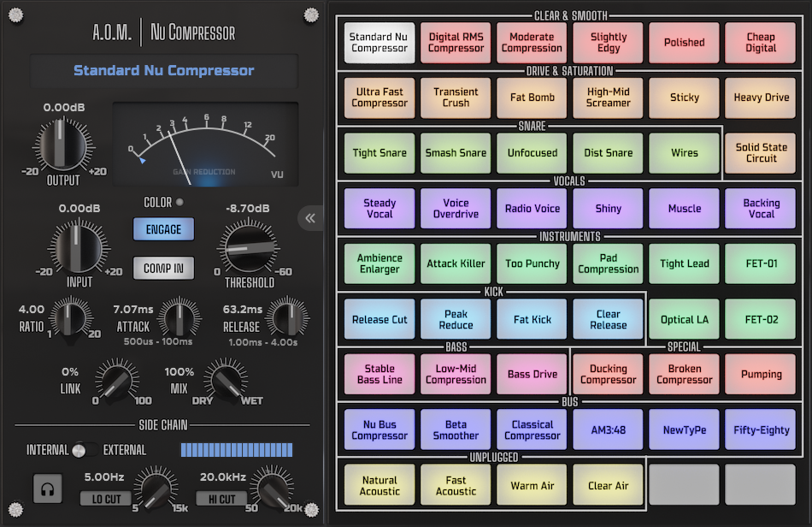This screenshot has width=812, height=527.
Task: Choose the Transient Crush preset
Action: [x=456, y=98]
